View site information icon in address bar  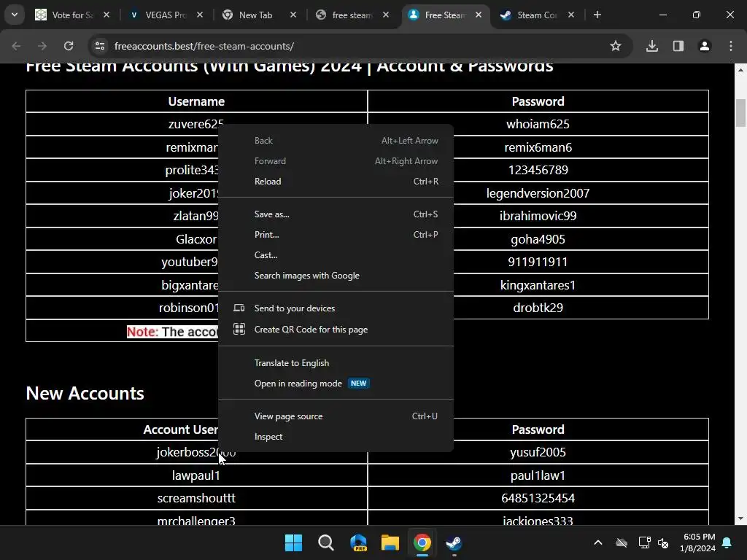tap(99, 46)
